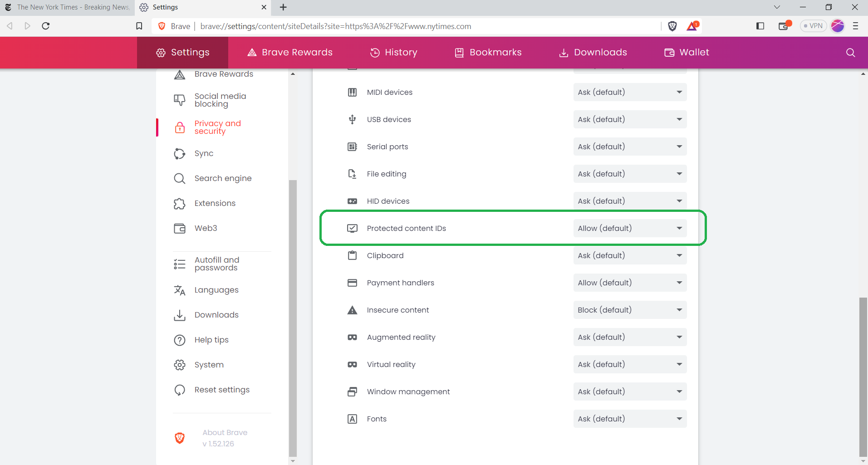Open the Bookmarks menu in settings header

[487, 52]
